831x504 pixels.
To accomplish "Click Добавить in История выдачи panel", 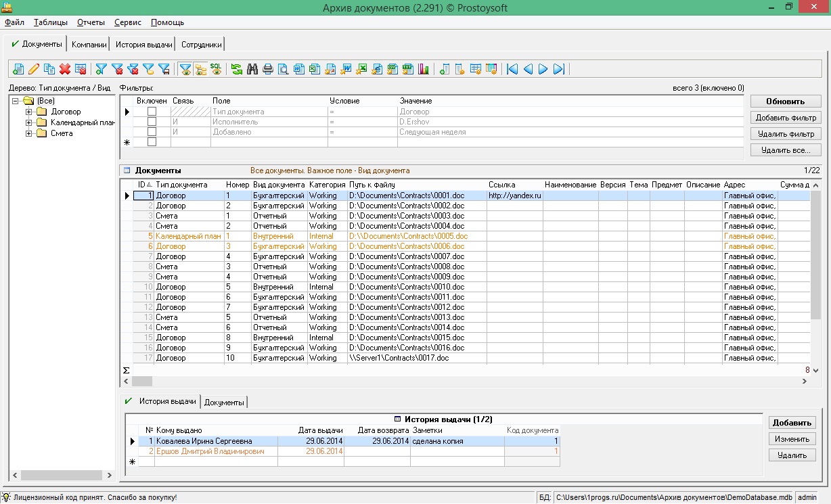I will 792,423.
